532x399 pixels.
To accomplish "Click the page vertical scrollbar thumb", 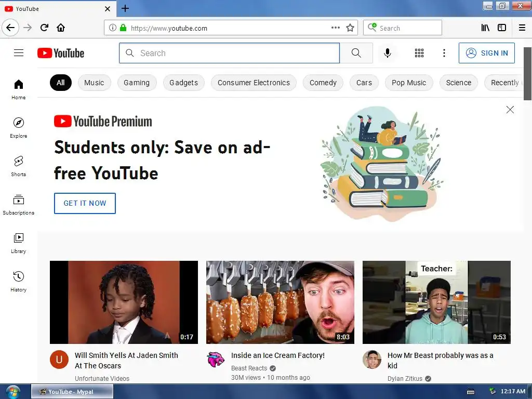I will [528, 74].
